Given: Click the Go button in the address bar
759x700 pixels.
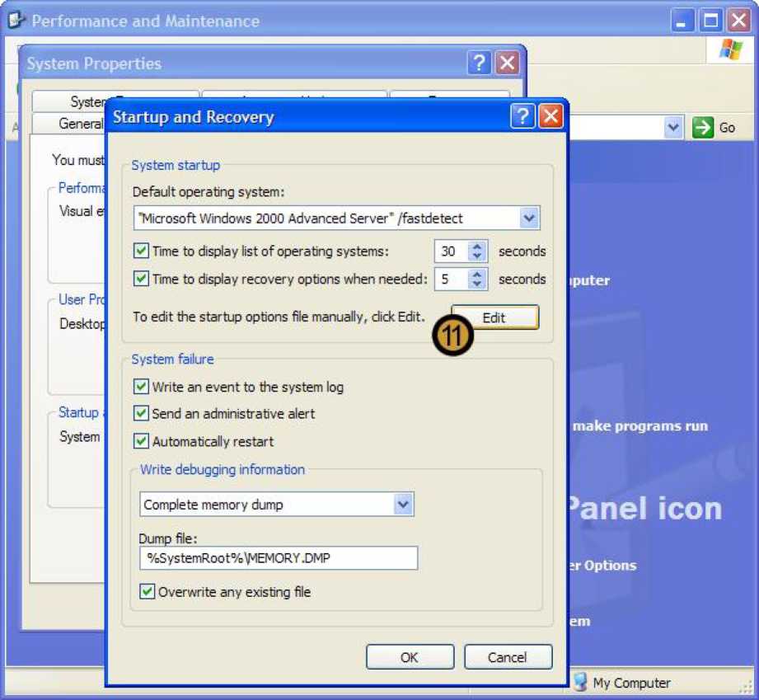Looking at the screenshot, I should tap(714, 128).
